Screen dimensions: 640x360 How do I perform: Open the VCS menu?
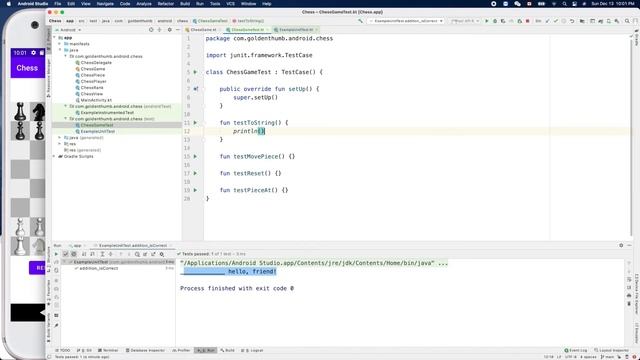click(x=231, y=4)
